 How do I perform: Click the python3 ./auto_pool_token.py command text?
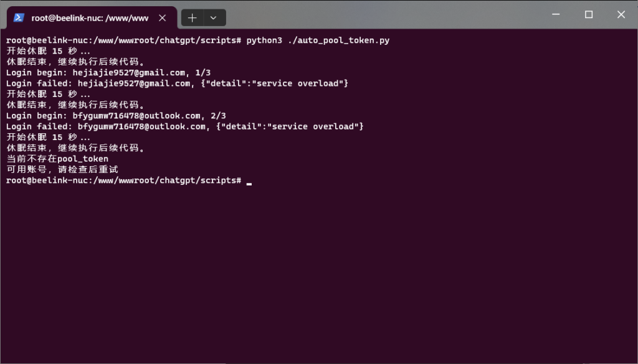318,40
